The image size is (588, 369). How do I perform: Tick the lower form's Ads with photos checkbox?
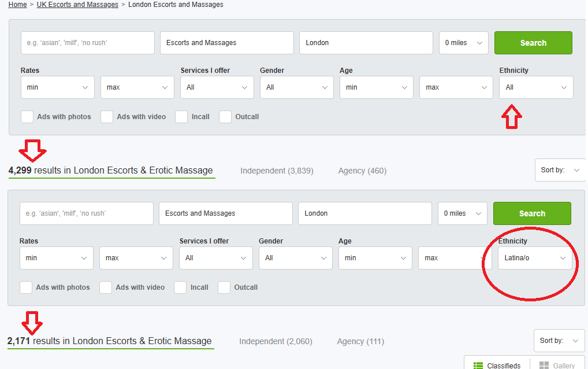[x=26, y=287]
